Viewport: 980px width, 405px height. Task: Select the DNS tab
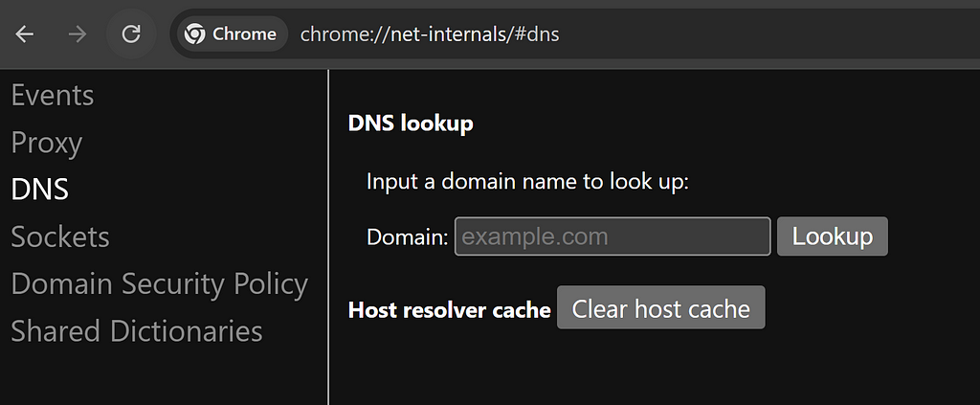[39, 190]
